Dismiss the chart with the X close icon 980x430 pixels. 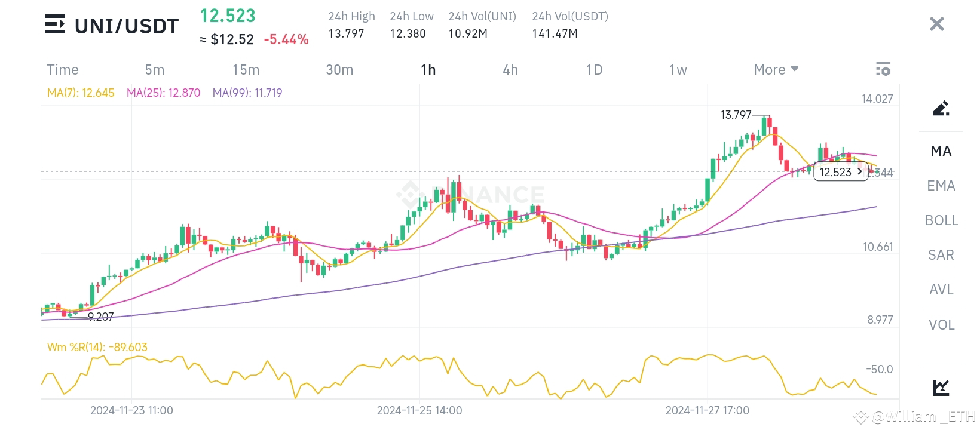click(936, 24)
